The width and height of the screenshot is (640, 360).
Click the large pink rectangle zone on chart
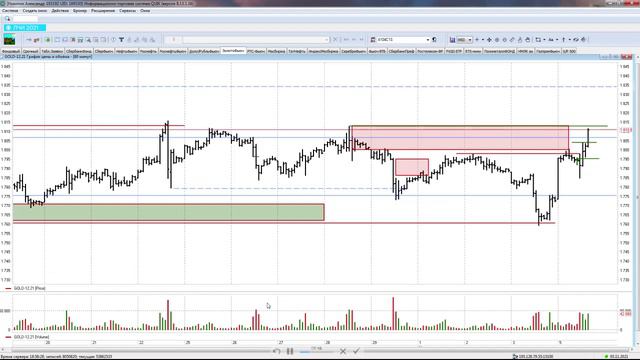(460, 138)
